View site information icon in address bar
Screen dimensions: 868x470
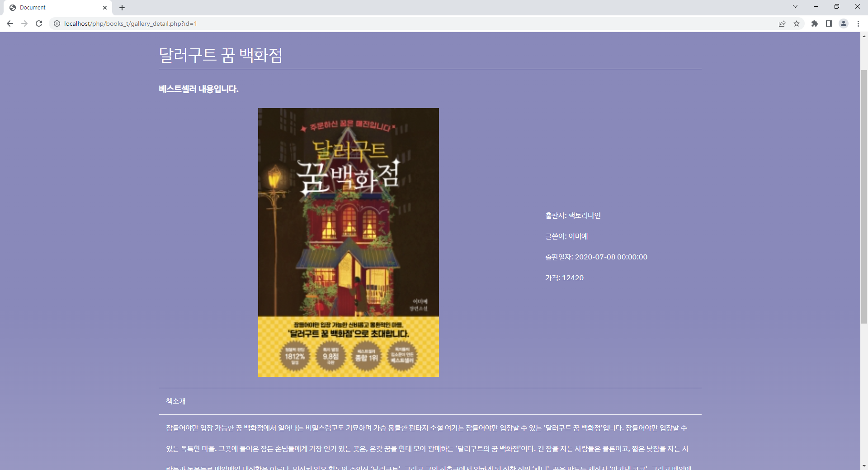pyautogui.click(x=57, y=23)
